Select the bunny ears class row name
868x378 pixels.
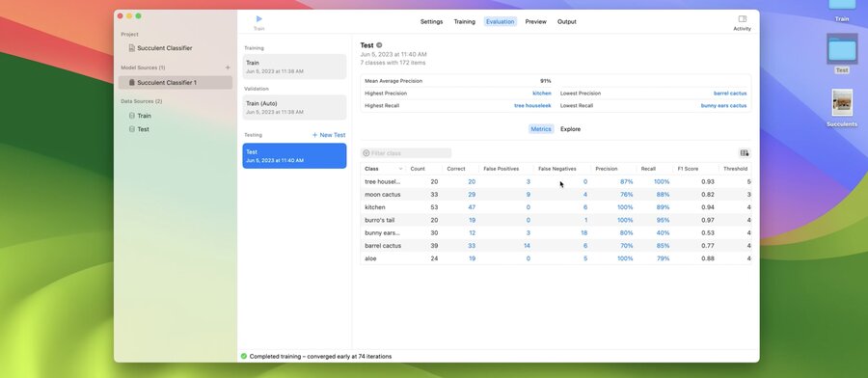coord(382,233)
